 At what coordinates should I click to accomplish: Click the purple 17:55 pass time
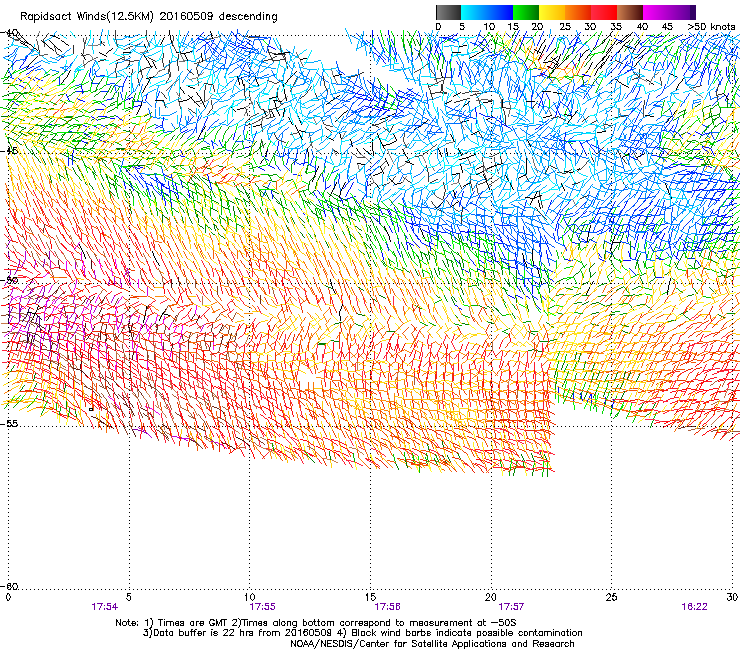pos(262,607)
